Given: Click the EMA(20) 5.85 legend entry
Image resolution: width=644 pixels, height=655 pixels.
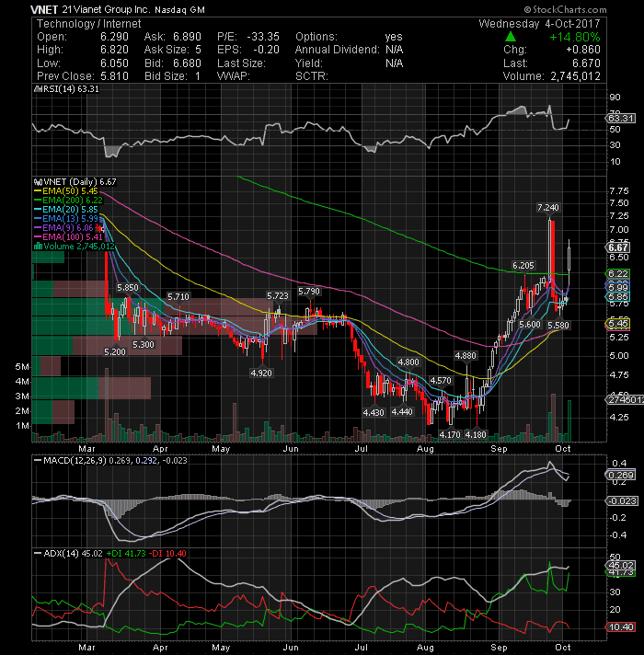Looking at the screenshot, I should coord(65,209).
